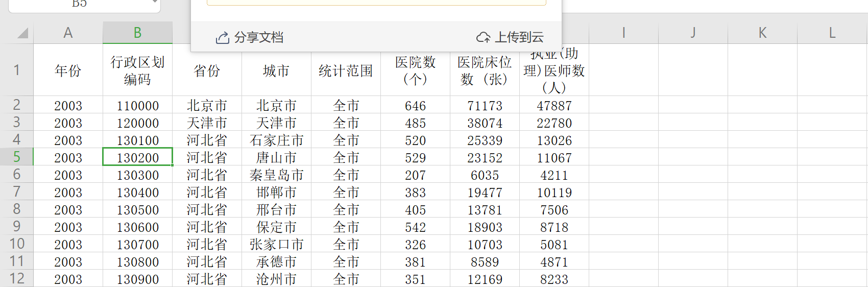
Task: Click city cell 邯郸市
Action: 276,192
